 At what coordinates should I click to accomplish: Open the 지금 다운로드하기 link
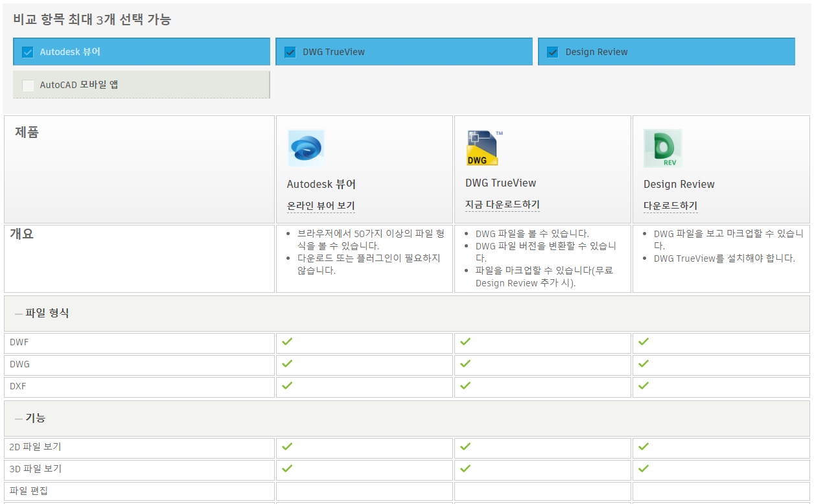(x=502, y=205)
